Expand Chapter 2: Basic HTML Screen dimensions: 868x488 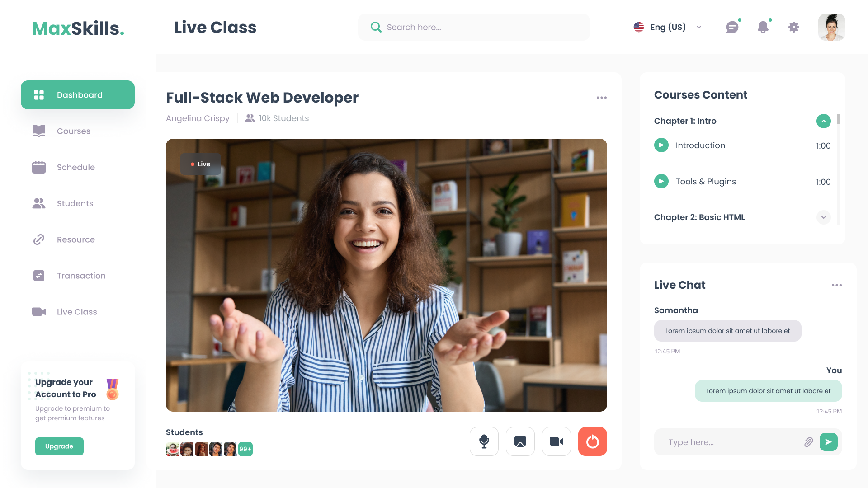(823, 217)
